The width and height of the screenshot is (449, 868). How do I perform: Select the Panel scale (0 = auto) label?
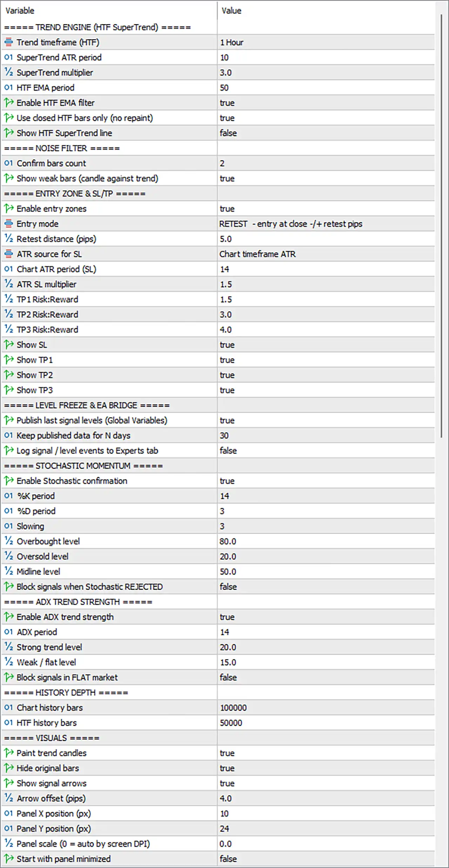tap(83, 844)
